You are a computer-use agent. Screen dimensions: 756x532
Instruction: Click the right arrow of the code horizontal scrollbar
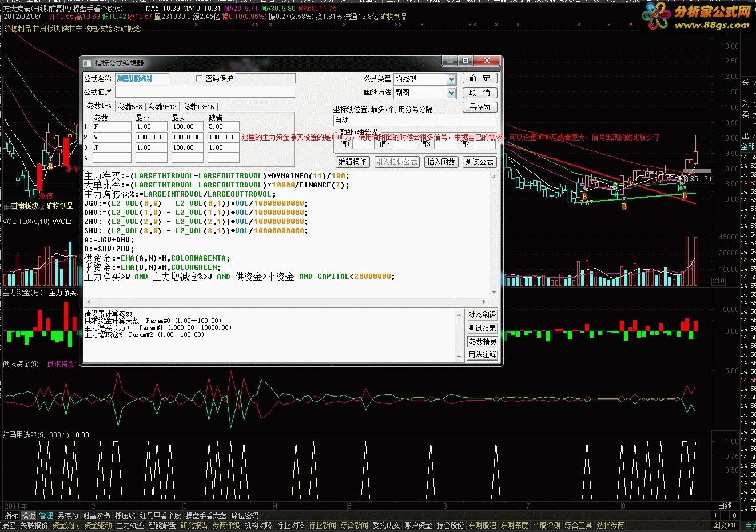click(484, 302)
